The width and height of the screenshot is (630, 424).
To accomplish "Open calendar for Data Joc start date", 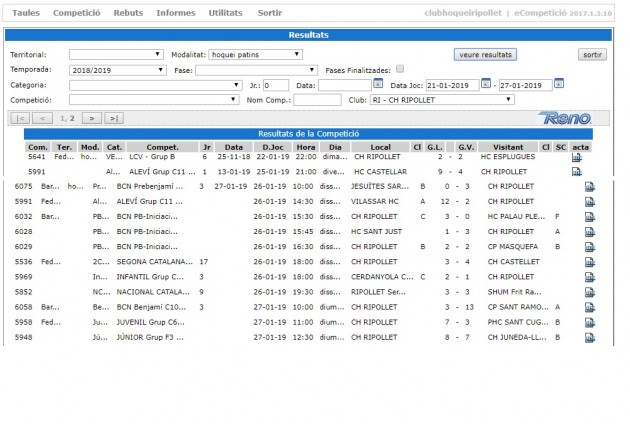I will 486,84.
